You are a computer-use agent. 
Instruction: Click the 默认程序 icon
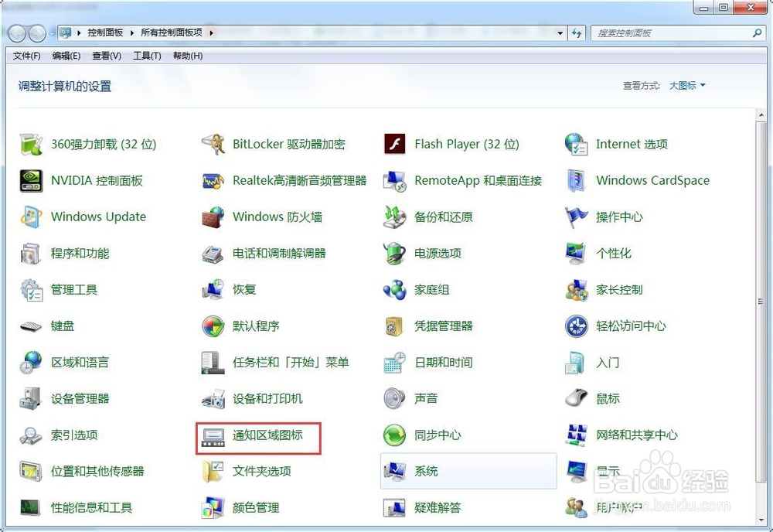pyautogui.click(x=213, y=326)
